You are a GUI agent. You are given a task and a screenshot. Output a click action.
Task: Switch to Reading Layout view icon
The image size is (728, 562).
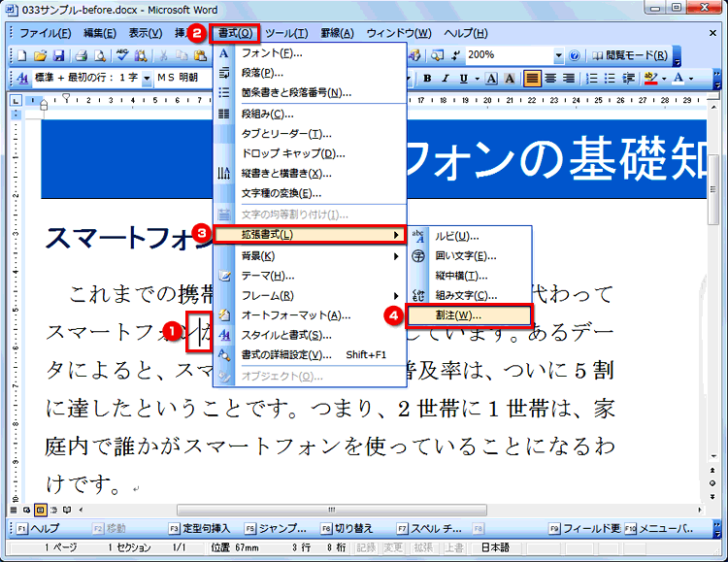67,510
